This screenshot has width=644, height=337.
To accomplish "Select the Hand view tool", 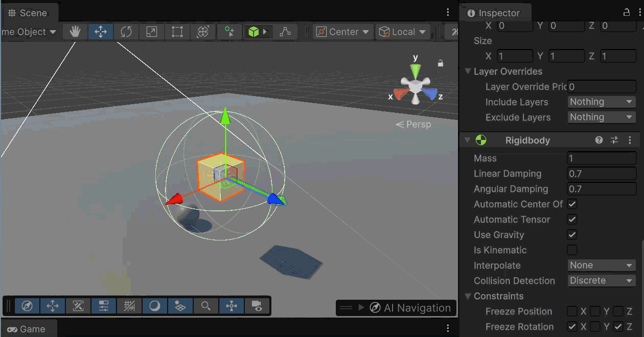I will click(75, 32).
